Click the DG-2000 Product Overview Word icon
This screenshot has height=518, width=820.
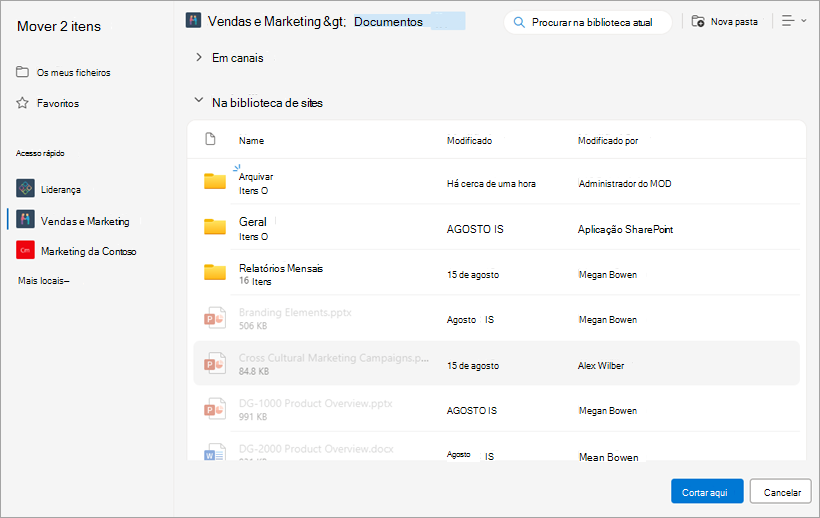point(214,452)
